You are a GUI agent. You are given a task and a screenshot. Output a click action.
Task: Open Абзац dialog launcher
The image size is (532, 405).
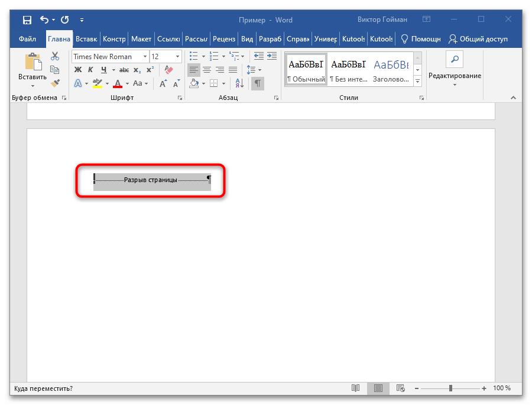277,98
